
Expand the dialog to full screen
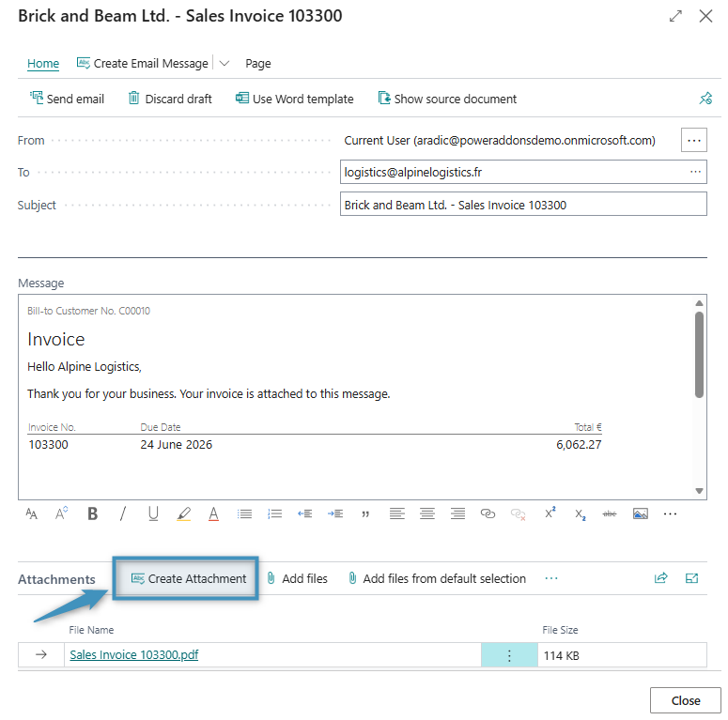tap(675, 16)
